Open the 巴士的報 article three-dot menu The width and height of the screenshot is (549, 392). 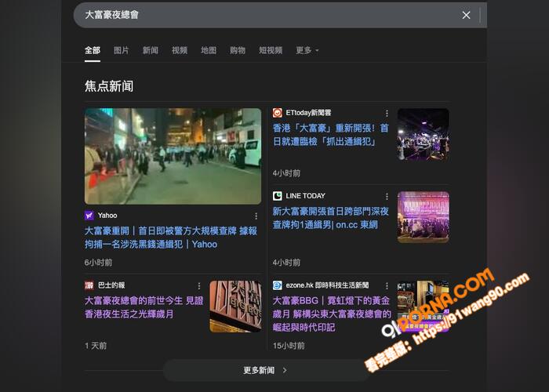click(199, 286)
